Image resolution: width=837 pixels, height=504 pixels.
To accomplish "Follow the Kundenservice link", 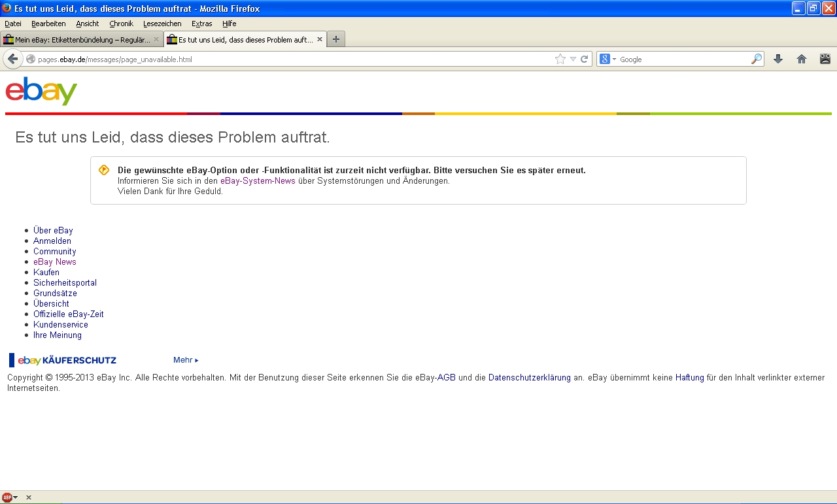I will pyautogui.click(x=61, y=324).
